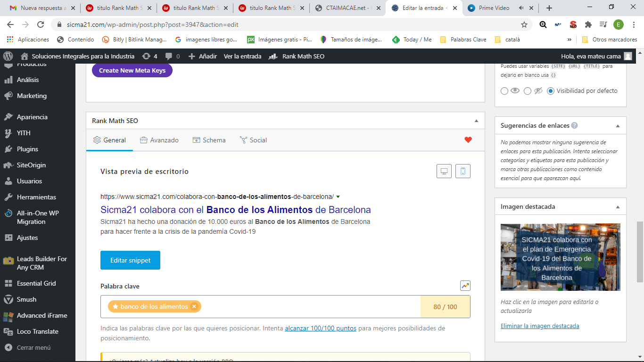Screen dimensions: 644x362
Task: Click the WordPress logo in admin bar
Action: [x=8, y=56]
